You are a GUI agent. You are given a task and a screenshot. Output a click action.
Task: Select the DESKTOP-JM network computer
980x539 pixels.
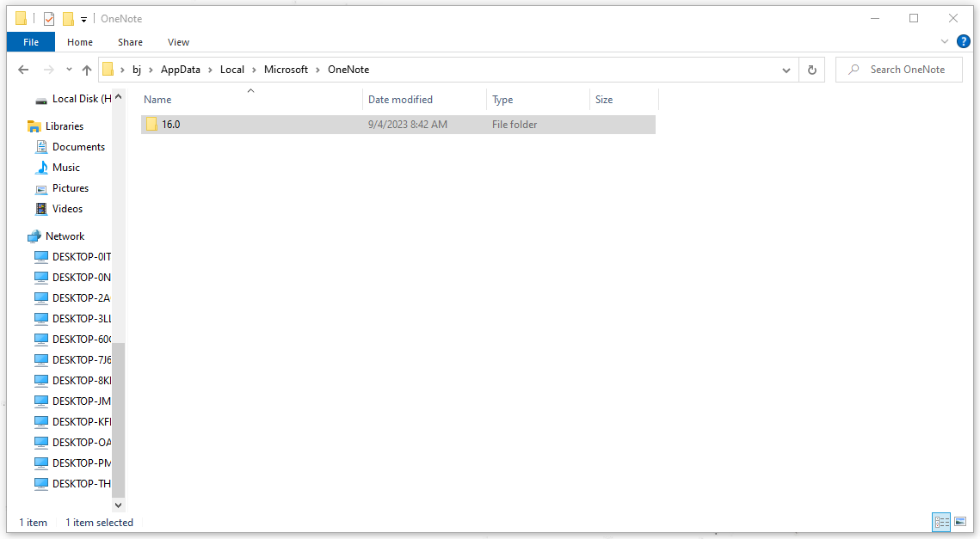click(81, 401)
